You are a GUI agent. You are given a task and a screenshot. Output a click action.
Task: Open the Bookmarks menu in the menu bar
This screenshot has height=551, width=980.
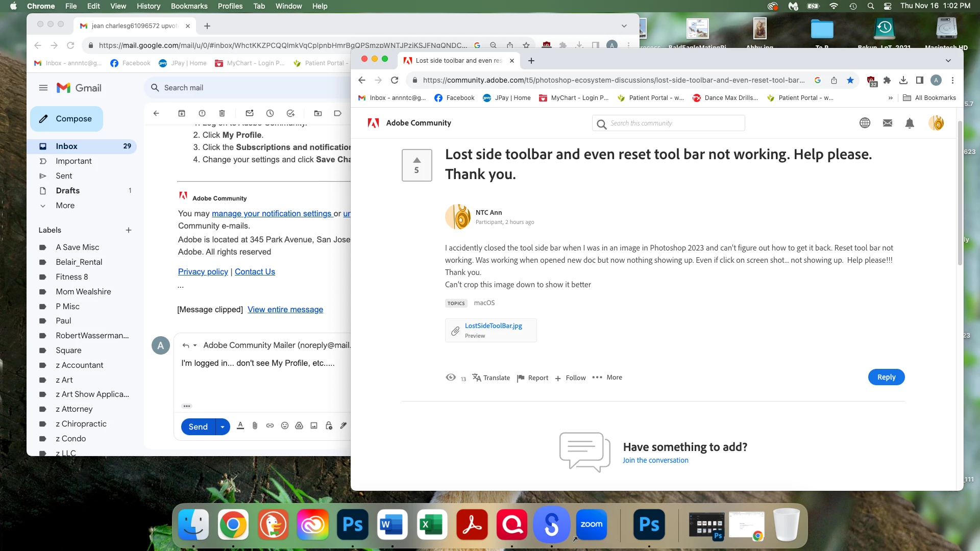pyautogui.click(x=189, y=6)
